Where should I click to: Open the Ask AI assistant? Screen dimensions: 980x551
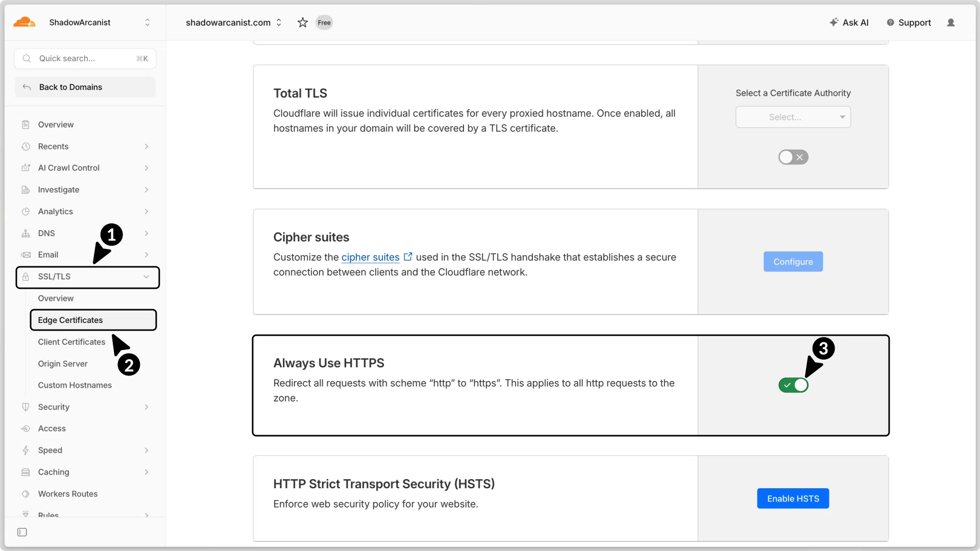(849, 22)
